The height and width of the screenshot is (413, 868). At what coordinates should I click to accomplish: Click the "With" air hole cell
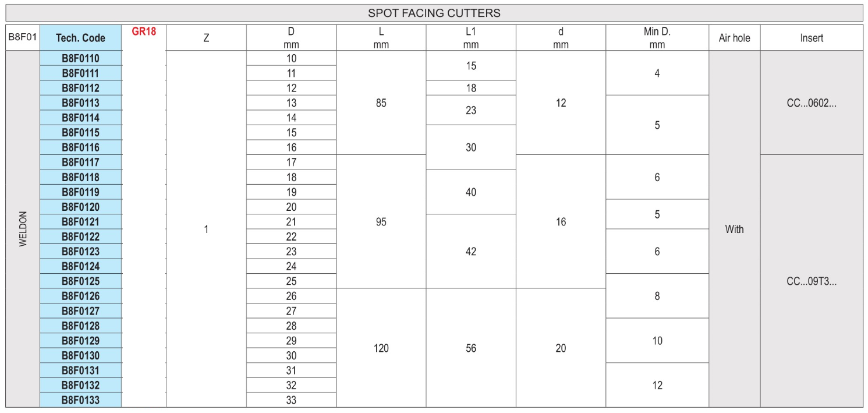click(734, 229)
